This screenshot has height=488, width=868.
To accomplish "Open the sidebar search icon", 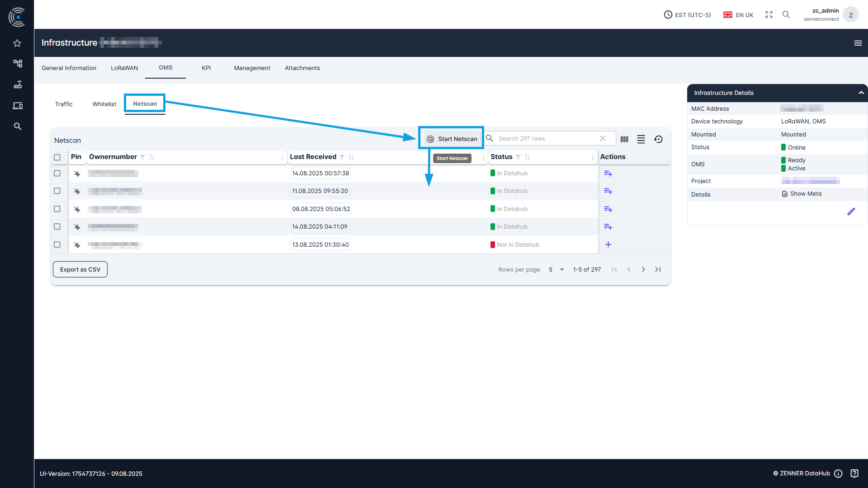I will [17, 126].
